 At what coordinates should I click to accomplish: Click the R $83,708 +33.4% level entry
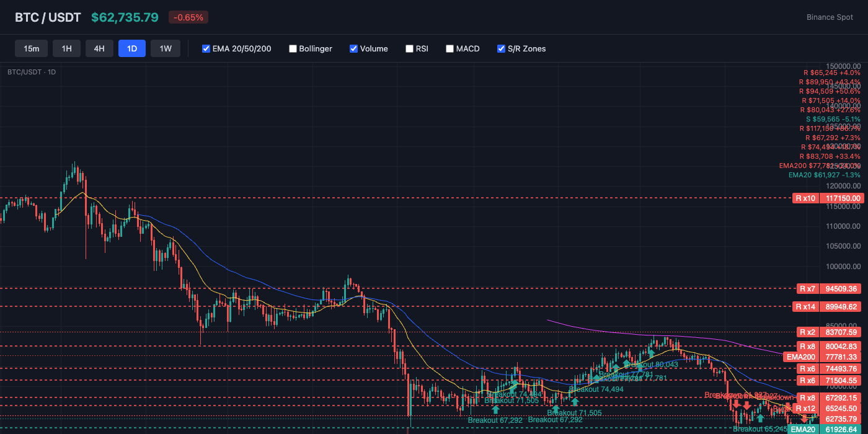(x=830, y=156)
